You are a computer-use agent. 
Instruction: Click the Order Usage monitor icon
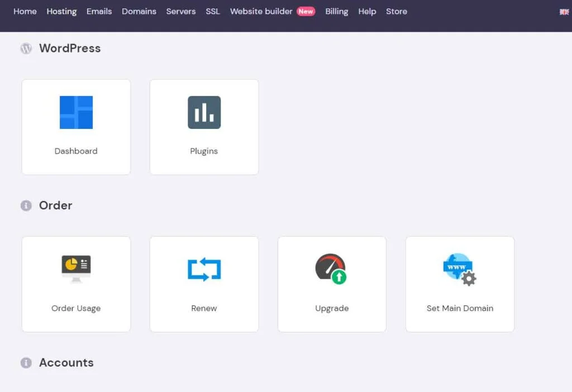[76, 269]
